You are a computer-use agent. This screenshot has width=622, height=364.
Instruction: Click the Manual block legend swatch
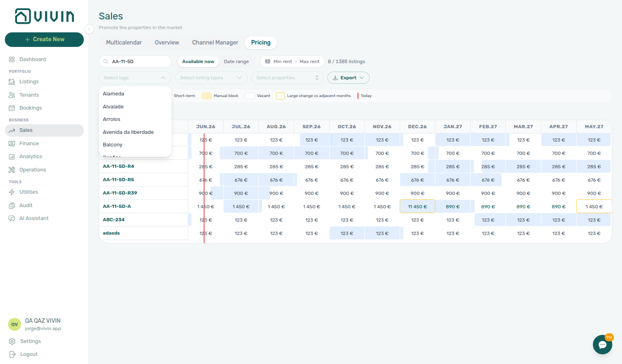[x=207, y=96]
